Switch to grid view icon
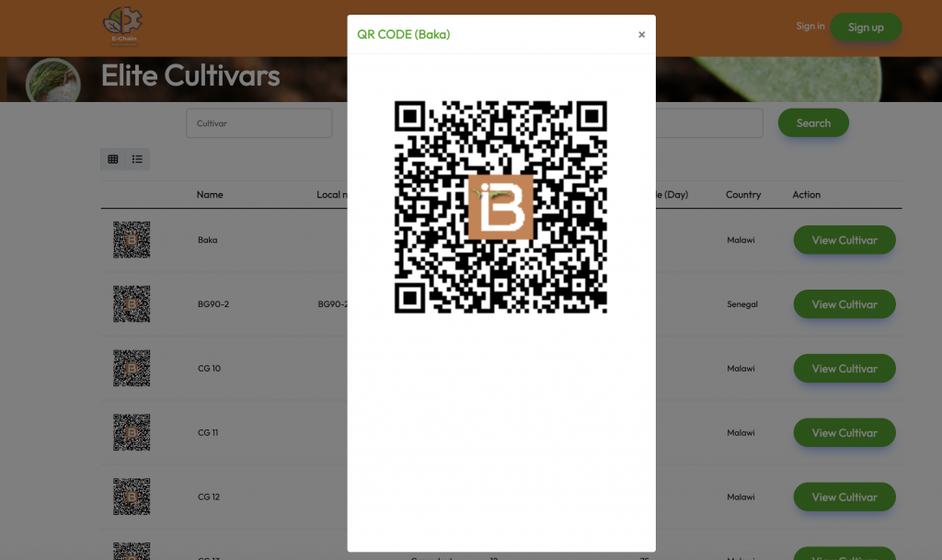Image resolution: width=942 pixels, height=560 pixels. pos(113,159)
